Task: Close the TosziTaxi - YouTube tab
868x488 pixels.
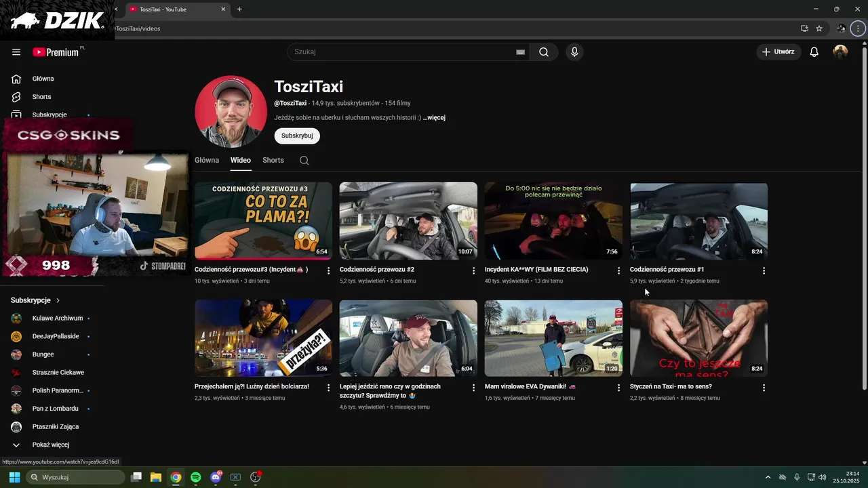Action: (224, 9)
